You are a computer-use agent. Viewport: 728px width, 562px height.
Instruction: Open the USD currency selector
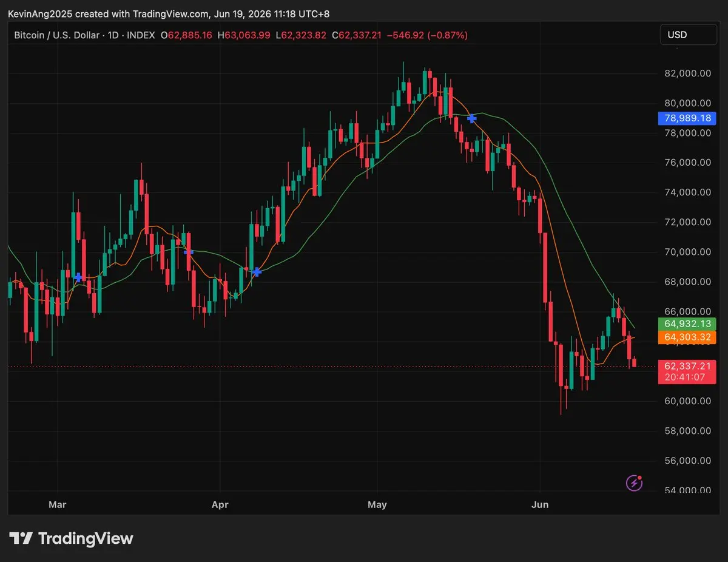[688, 35]
